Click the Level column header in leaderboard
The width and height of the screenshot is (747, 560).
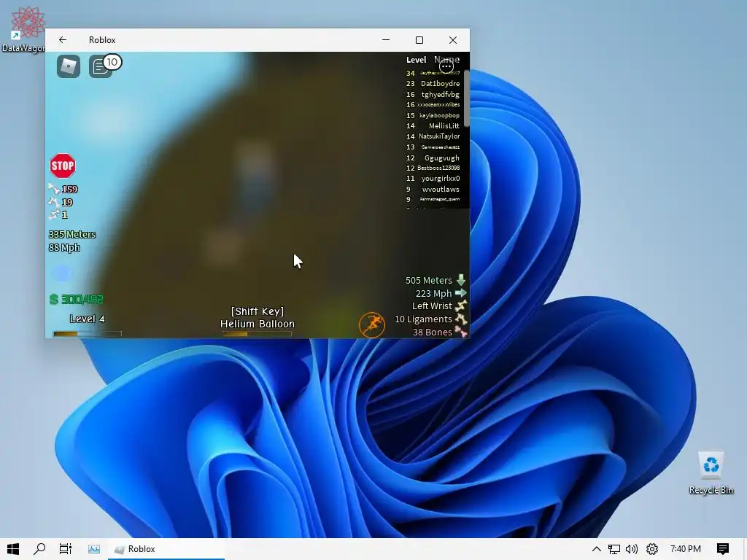tap(416, 60)
